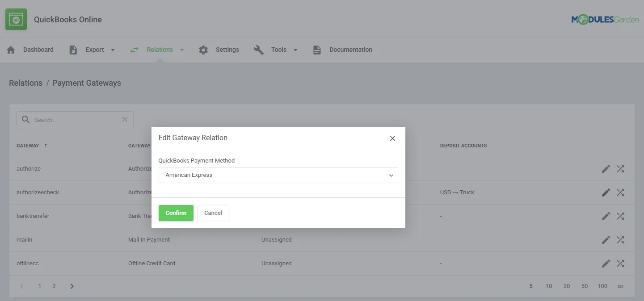Click the search magnifier icon
644x301 pixels.
[26, 120]
